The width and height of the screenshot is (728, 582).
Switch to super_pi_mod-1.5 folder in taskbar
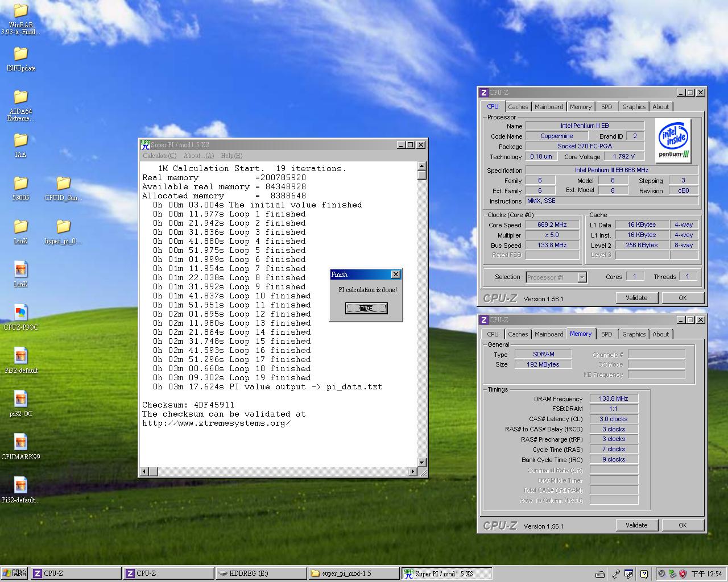[354, 573]
